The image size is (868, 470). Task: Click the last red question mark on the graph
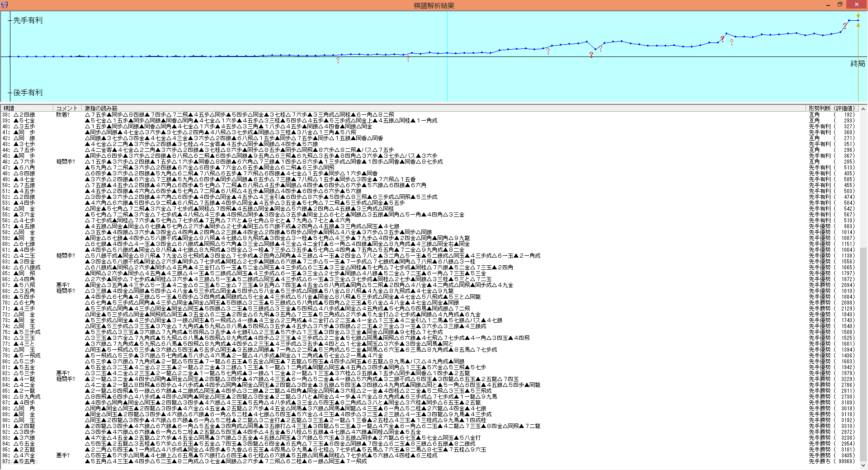[x=844, y=26]
